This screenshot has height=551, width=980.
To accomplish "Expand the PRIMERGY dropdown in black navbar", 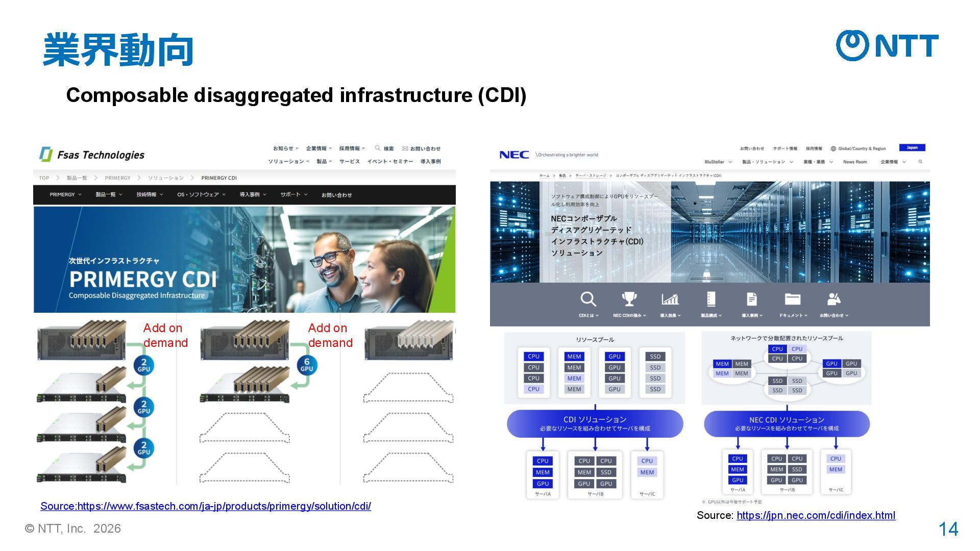I will [x=65, y=195].
